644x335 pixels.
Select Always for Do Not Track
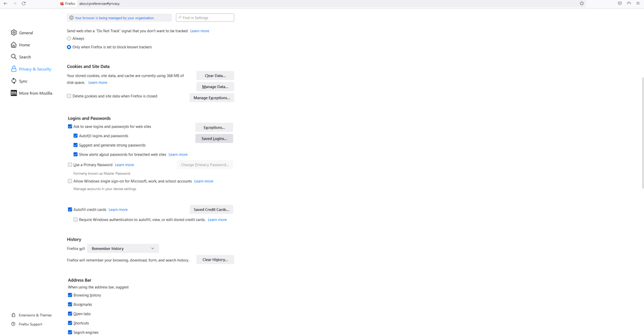(x=69, y=38)
